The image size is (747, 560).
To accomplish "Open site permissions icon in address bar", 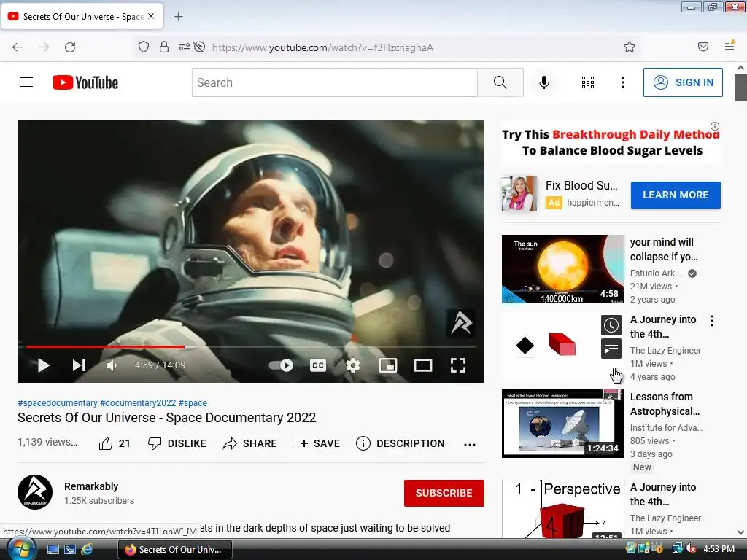I will click(x=185, y=47).
